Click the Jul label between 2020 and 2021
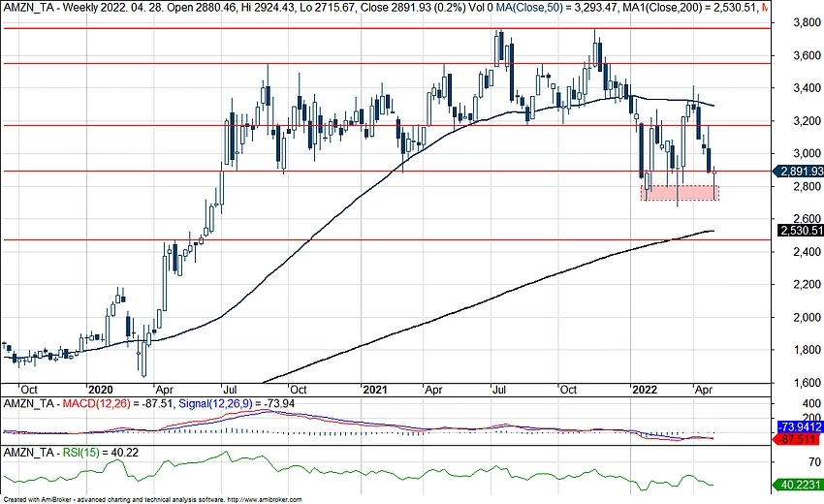This screenshot has width=824, height=504. point(229,390)
